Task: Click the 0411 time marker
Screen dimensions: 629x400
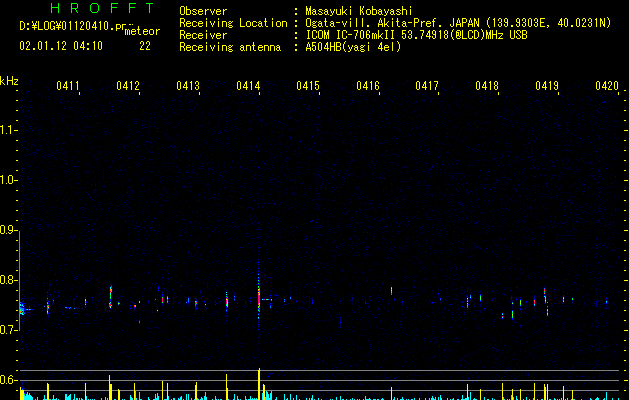Action: 67,86
